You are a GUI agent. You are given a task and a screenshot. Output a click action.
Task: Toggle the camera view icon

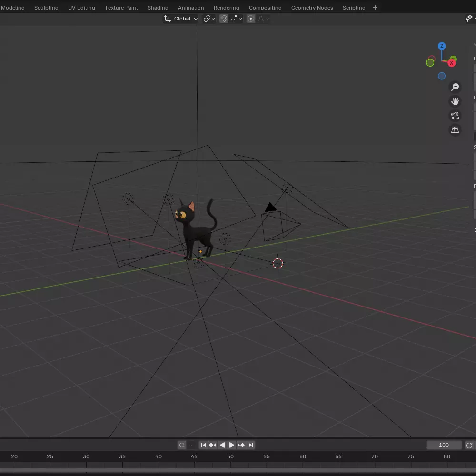(x=455, y=116)
